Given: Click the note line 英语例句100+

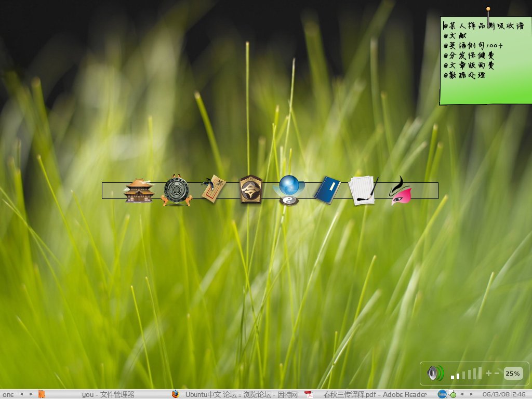Looking at the screenshot, I should (473, 45).
